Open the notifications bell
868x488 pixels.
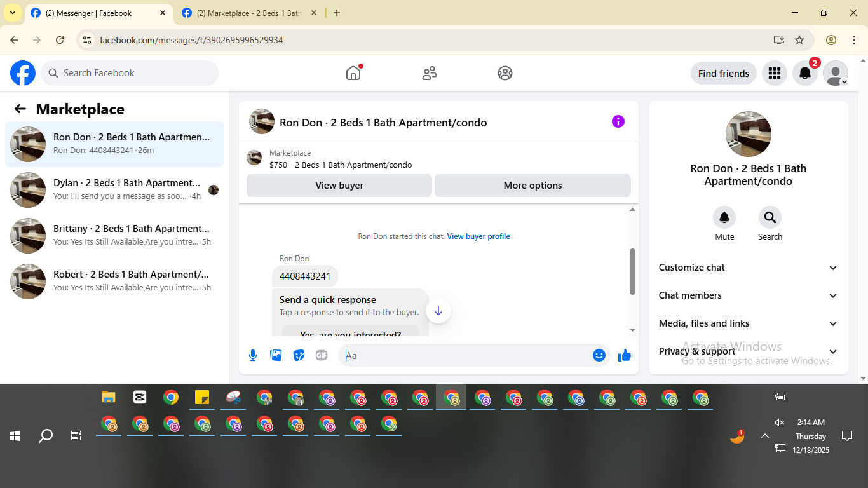[805, 73]
